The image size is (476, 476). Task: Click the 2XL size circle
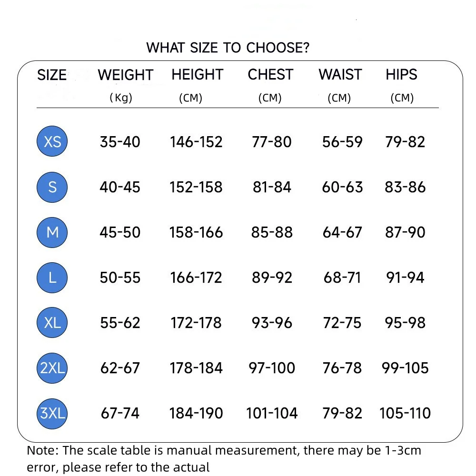pyautogui.click(x=52, y=368)
